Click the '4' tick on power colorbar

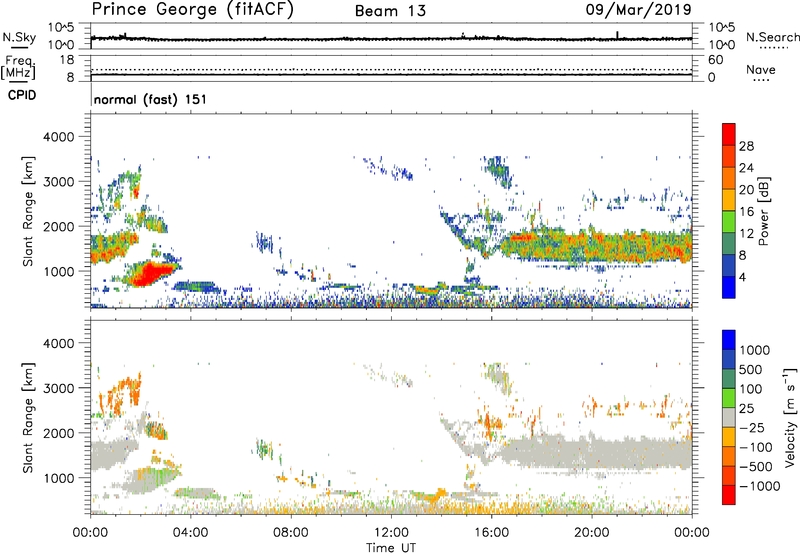click(742, 277)
